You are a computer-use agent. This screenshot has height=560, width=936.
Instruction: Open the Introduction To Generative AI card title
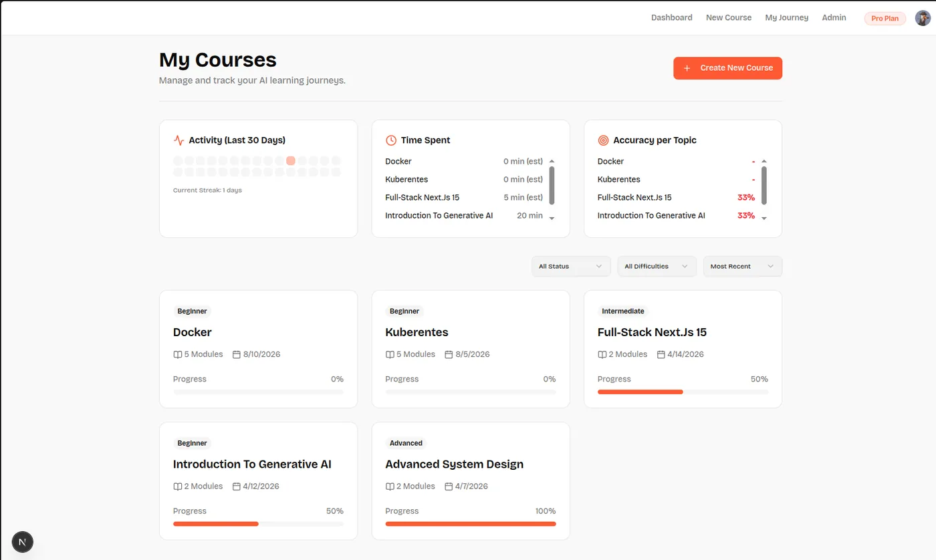tap(252, 464)
